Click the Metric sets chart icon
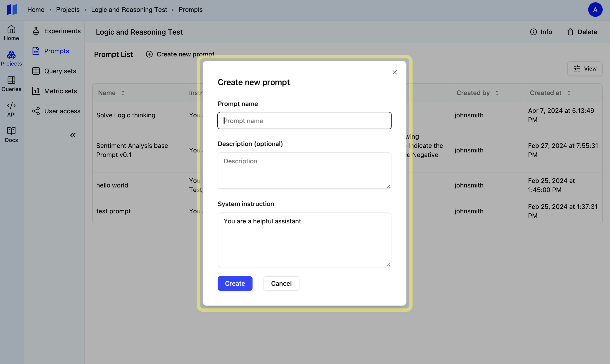Image resolution: width=610 pixels, height=364 pixels. tap(36, 91)
